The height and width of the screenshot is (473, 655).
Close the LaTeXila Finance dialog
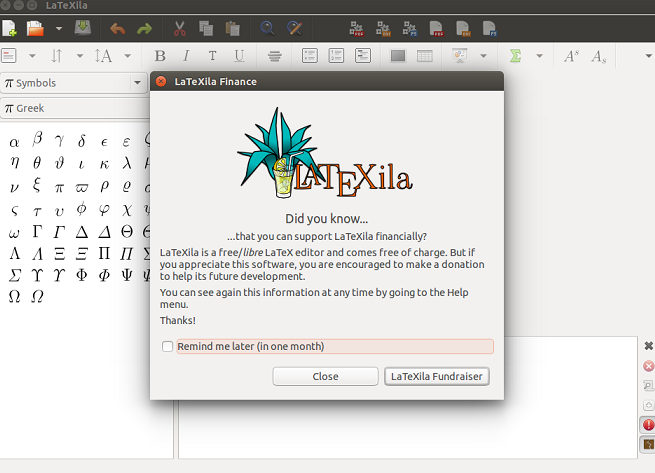click(161, 81)
